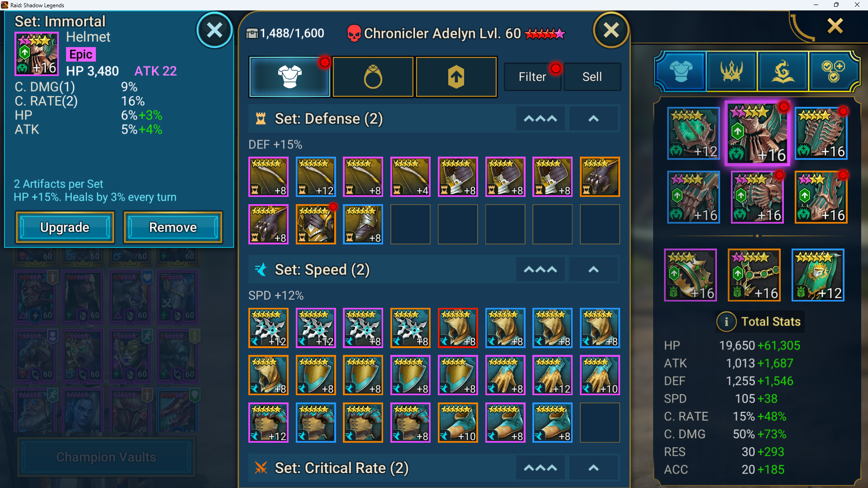Switch to the ring accessories tab
Image resolution: width=868 pixels, height=488 pixels.
pos(373,77)
